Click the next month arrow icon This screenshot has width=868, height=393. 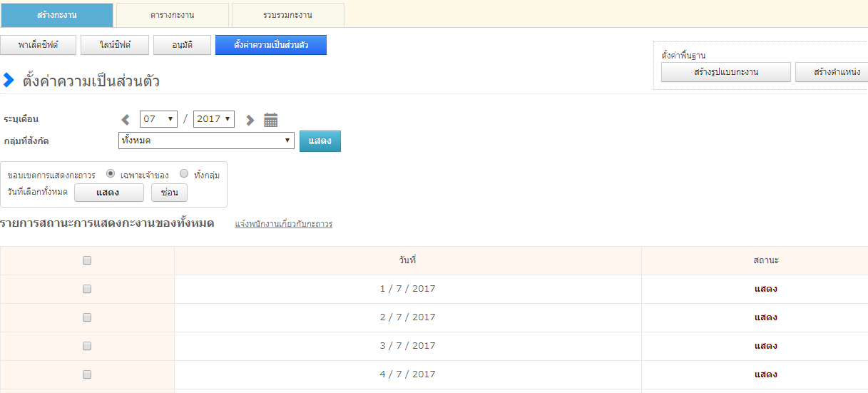click(x=250, y=120)
